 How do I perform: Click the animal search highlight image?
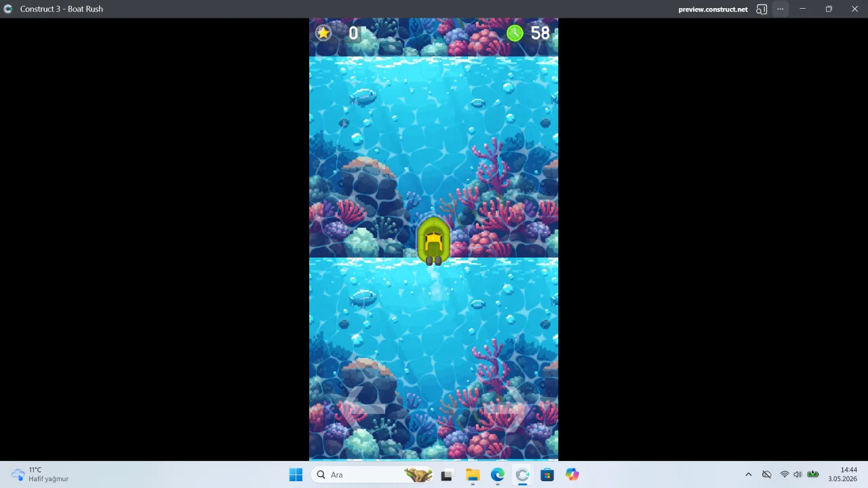tap(418, 475)
